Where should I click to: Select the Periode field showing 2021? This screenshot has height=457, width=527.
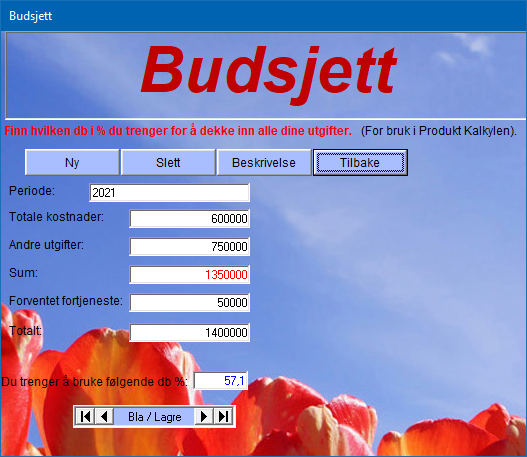[x=169, y=193]
